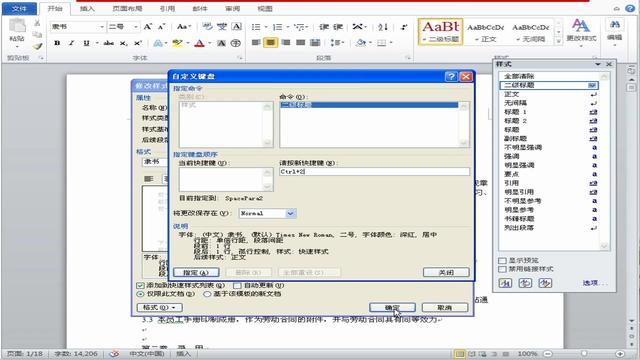This screenshot has height=360, width=640.
Task: Toggle disable linked styles checkbox
Action: coord(502,269)
